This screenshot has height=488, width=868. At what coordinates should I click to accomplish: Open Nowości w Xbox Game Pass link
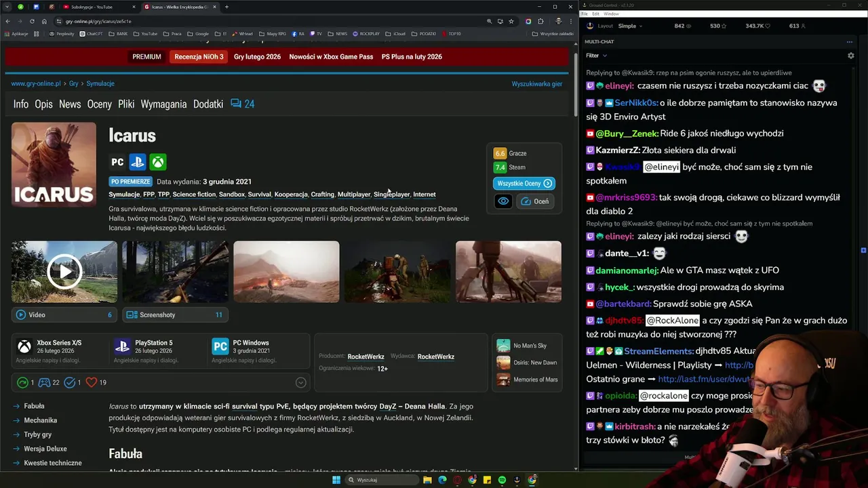331,57
